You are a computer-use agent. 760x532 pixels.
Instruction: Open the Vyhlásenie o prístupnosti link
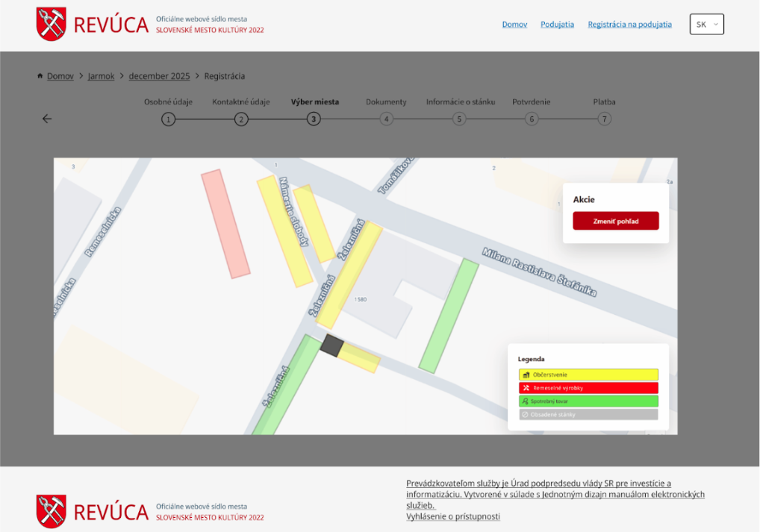point(452,516)
